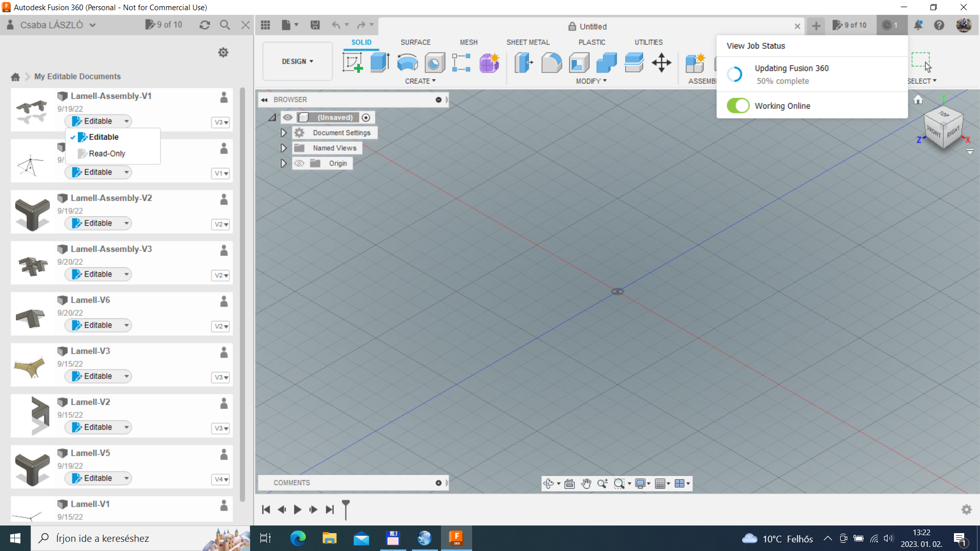Open the Lamell-Assembly-V2 document
This screenshot has width=980, height=551.
[111, 198]
